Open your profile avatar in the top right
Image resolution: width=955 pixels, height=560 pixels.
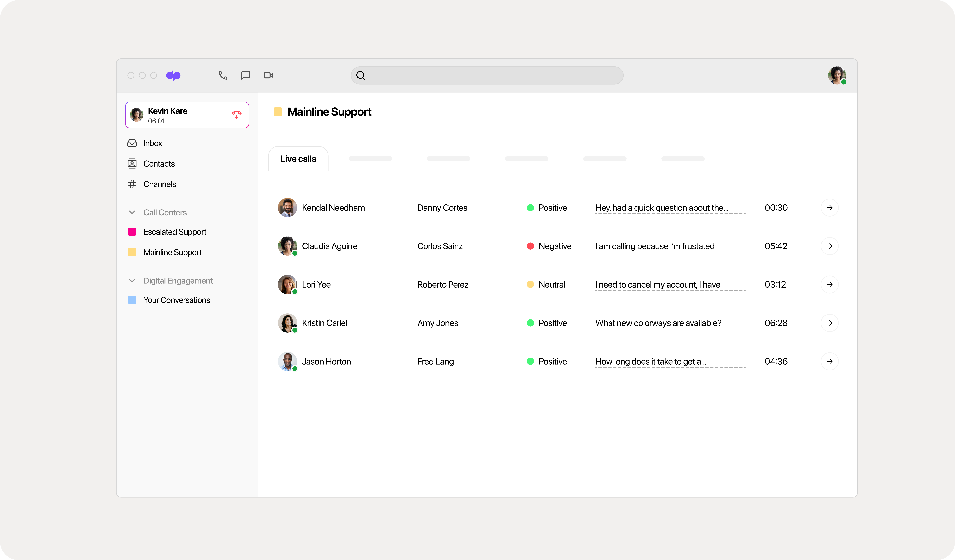837,75
